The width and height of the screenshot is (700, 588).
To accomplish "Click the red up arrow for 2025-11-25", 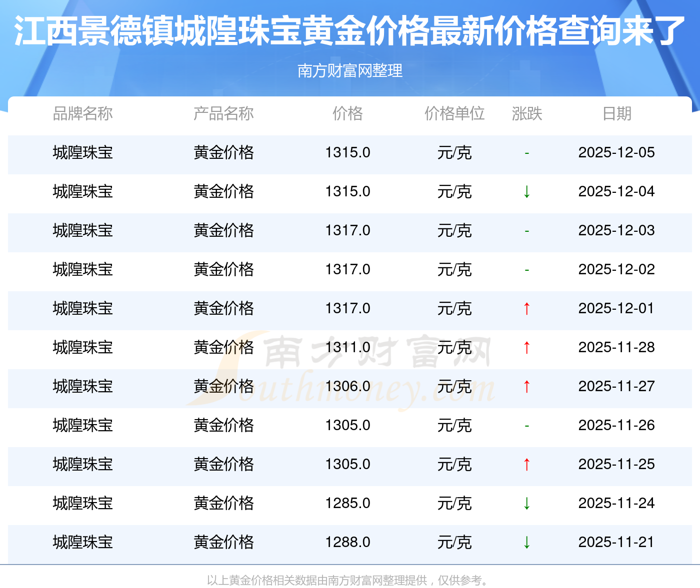I will coord(526,464).
